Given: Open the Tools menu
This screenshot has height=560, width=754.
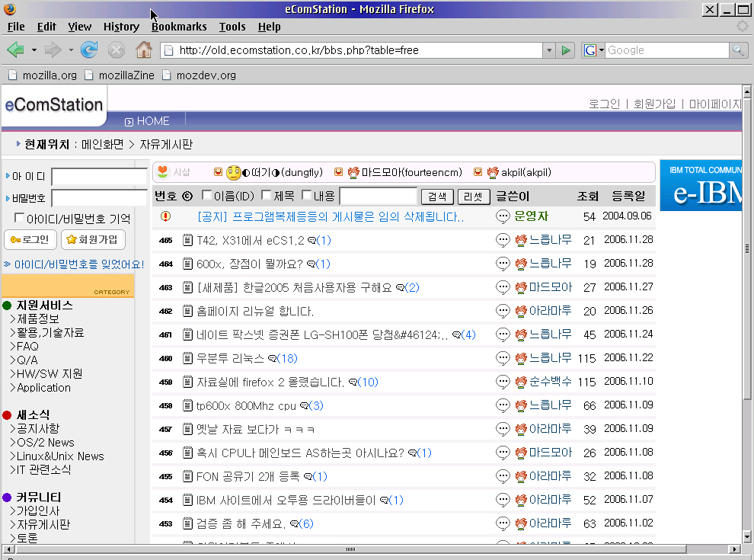Looking at the screenshot, I should point(232,27).
